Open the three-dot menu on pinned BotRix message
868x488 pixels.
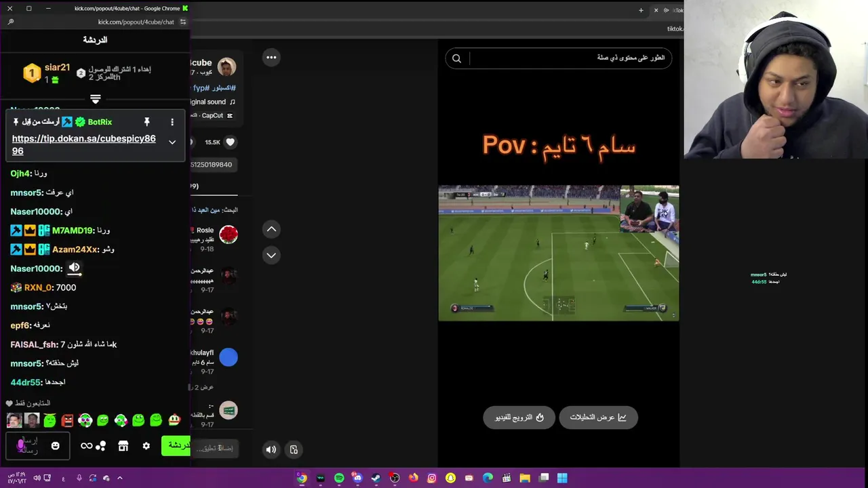(x=172, y=122)
